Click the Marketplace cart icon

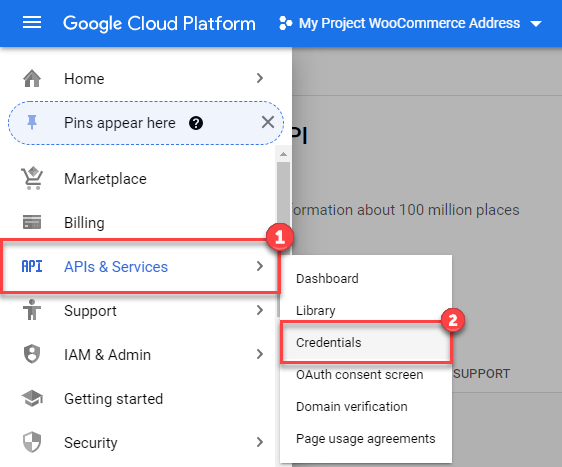point(32,178)
